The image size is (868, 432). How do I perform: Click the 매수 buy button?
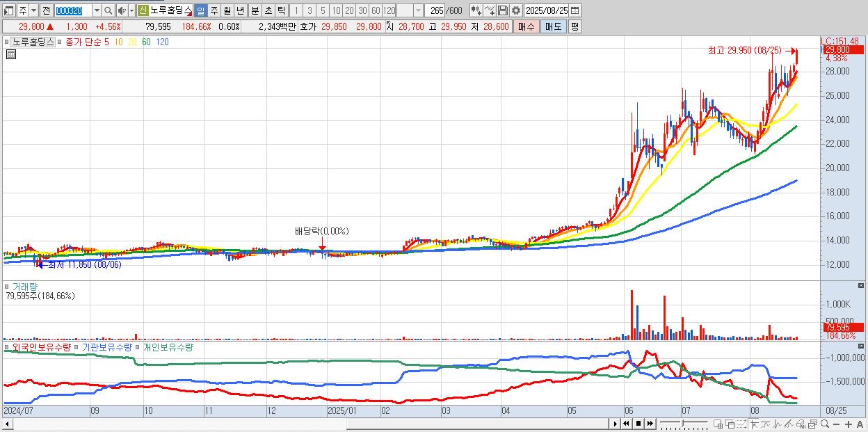point(527,26)
